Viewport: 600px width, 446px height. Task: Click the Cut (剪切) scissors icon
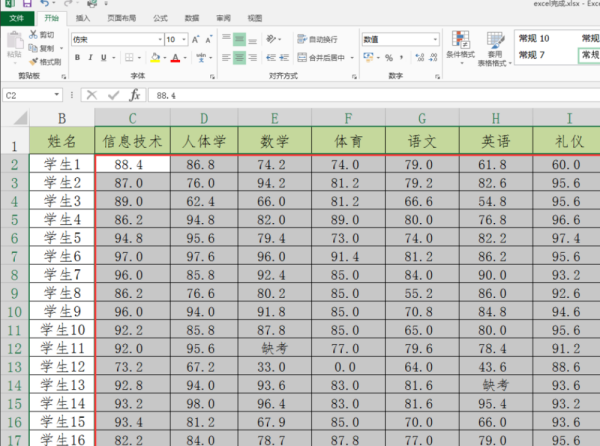(35, 34)
